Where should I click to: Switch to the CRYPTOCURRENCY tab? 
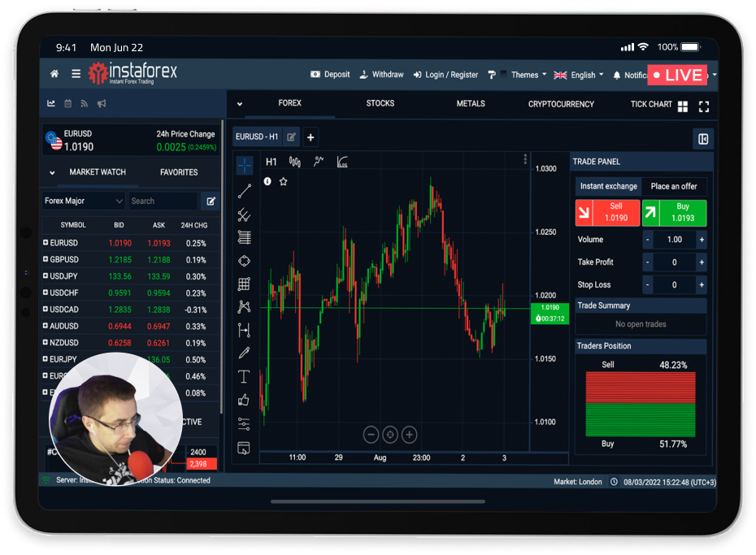pos(561,104)
